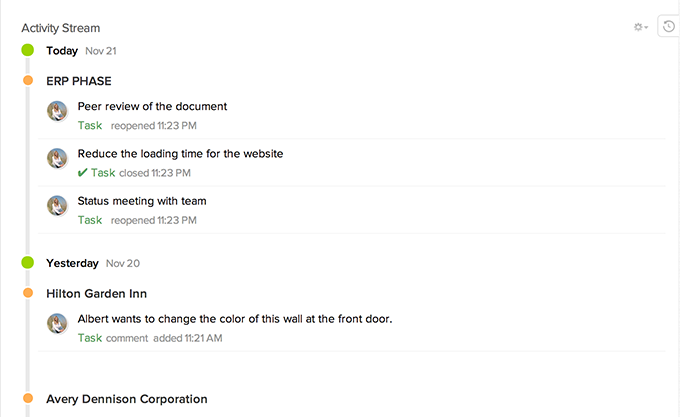The image size is (680, 417).
Task: Click avatar beside Peer review task
Action: (57, 111)
